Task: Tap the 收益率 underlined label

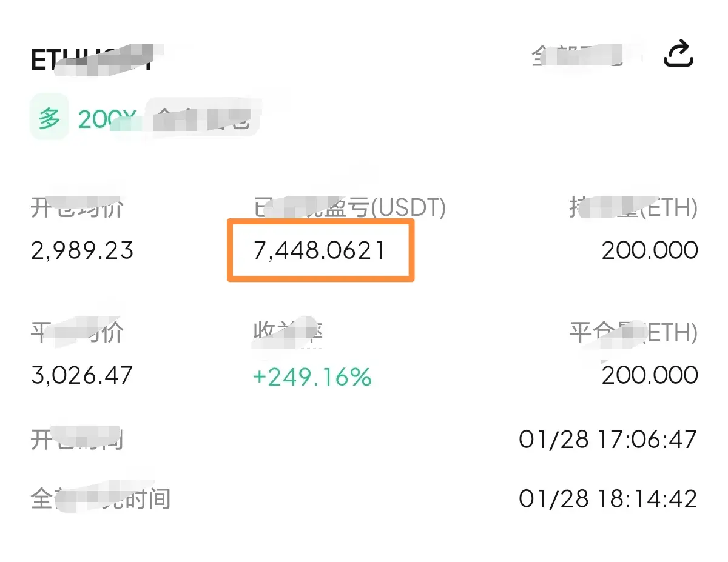Action: [x=286, y=333]
